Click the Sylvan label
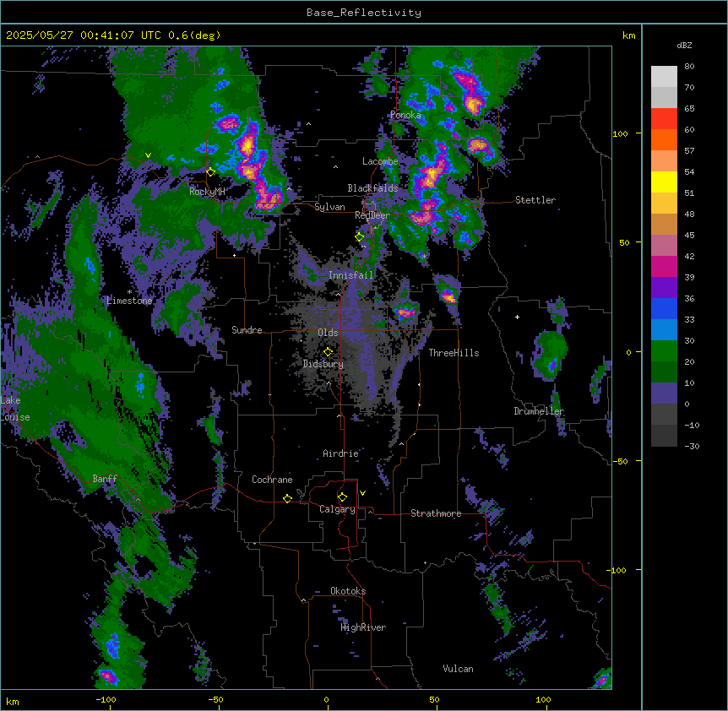 coord(329,207)
